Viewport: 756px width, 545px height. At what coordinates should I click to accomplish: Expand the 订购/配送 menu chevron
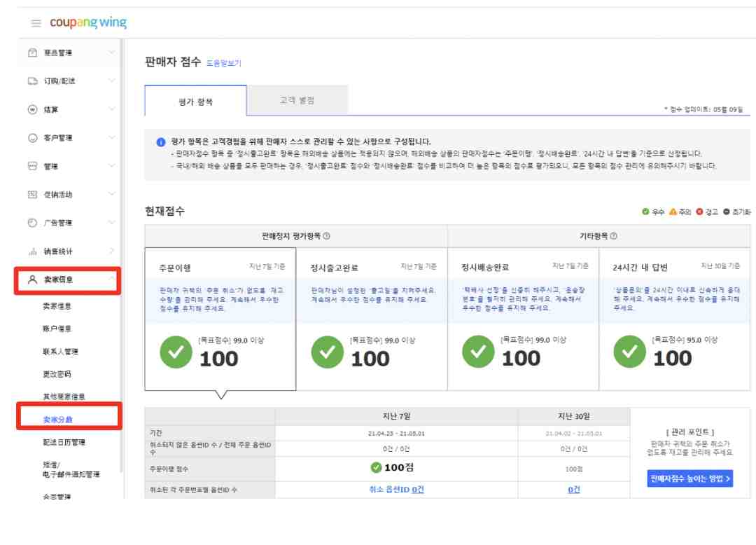(x=111, y=81)
